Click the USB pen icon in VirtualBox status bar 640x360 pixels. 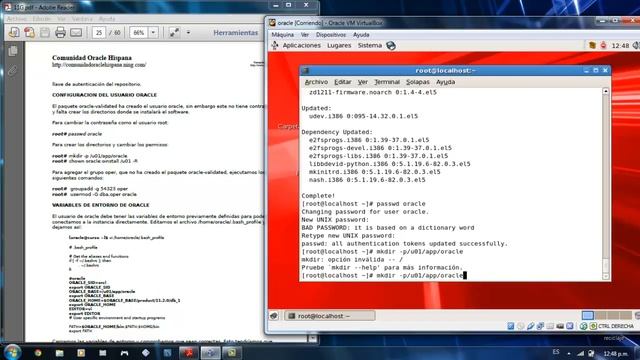[530, 326]
